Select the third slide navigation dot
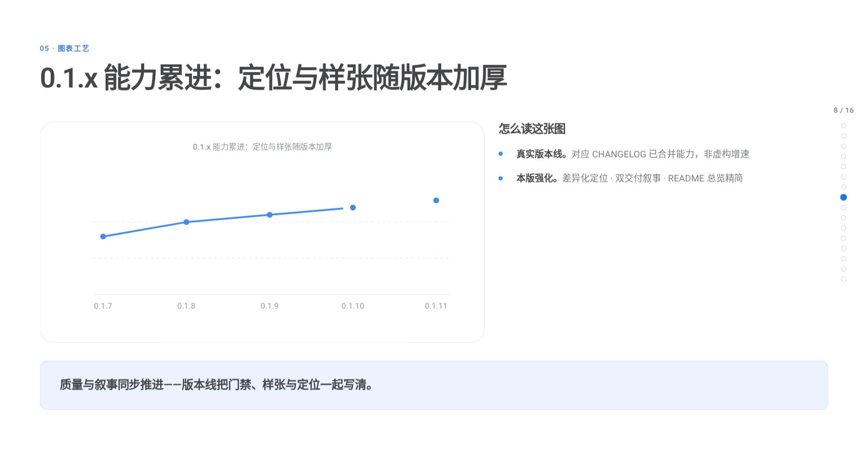This screenshot has height=450, width=868. [843, 146]
